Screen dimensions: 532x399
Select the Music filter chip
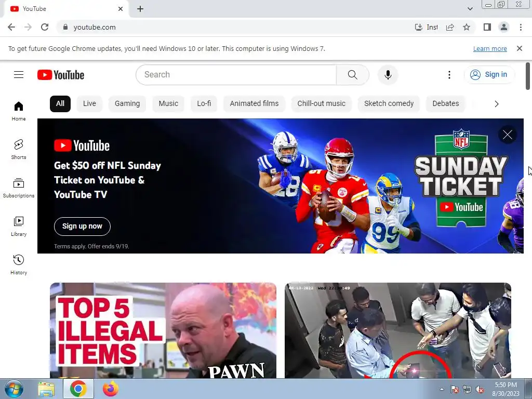[x=168, y=104]
